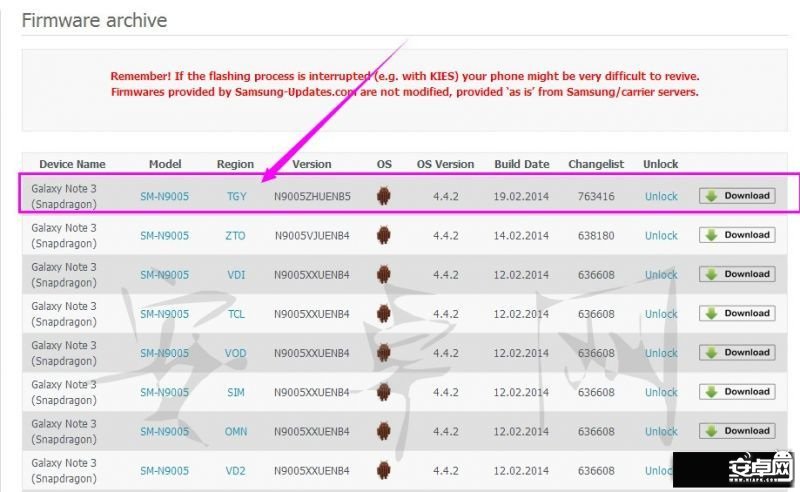Click changelist 636608 in SIM row
Image resolution: width=800 pixels, height=492 pixels.
(596, 392)
